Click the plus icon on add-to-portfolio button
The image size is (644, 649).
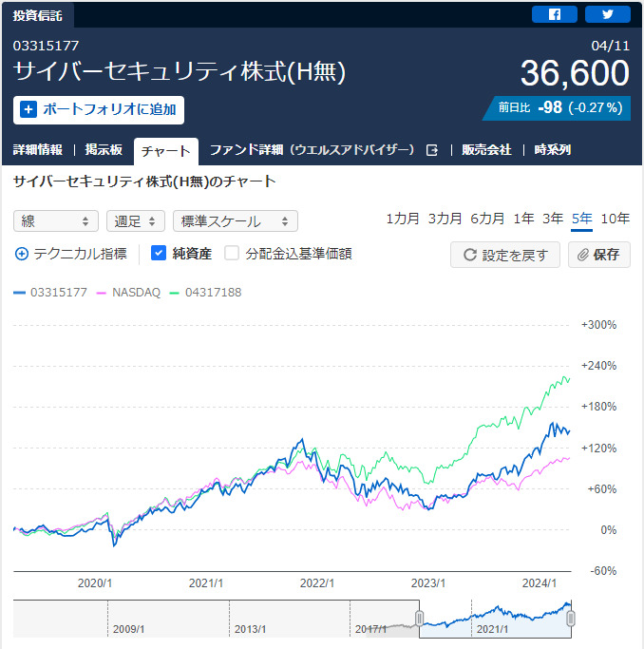28,109
